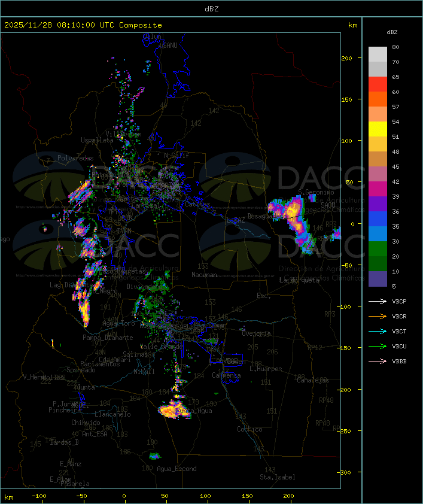Click the 57 value on the color scale
423x504 pixels.
pos(395,107)
